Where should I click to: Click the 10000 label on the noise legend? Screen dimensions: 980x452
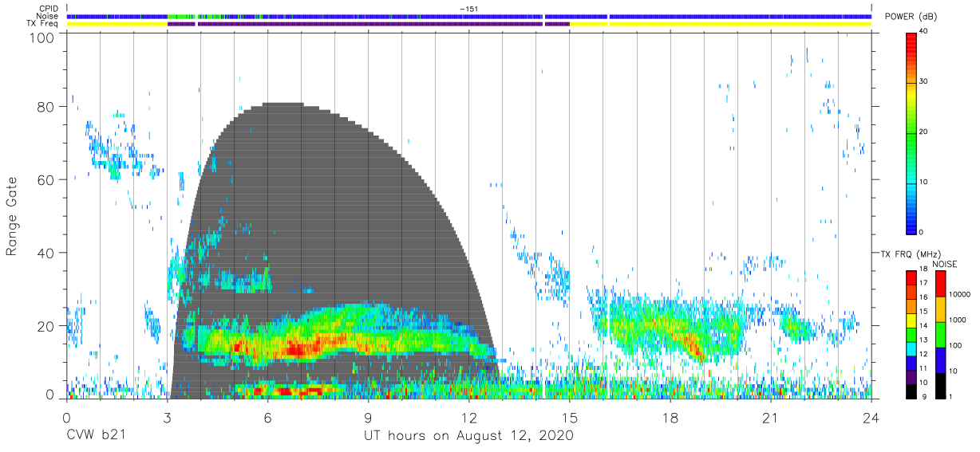[959, 295]
